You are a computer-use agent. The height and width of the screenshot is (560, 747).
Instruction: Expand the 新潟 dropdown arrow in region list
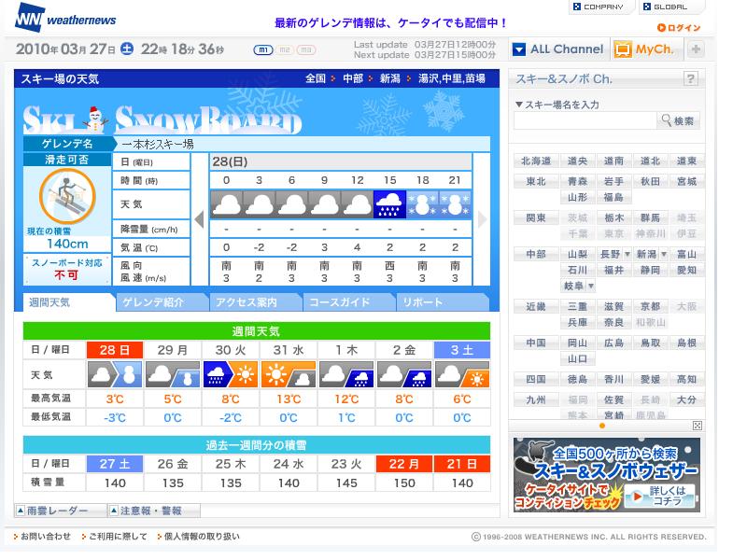pyautogui.click(x=664, y=254)
